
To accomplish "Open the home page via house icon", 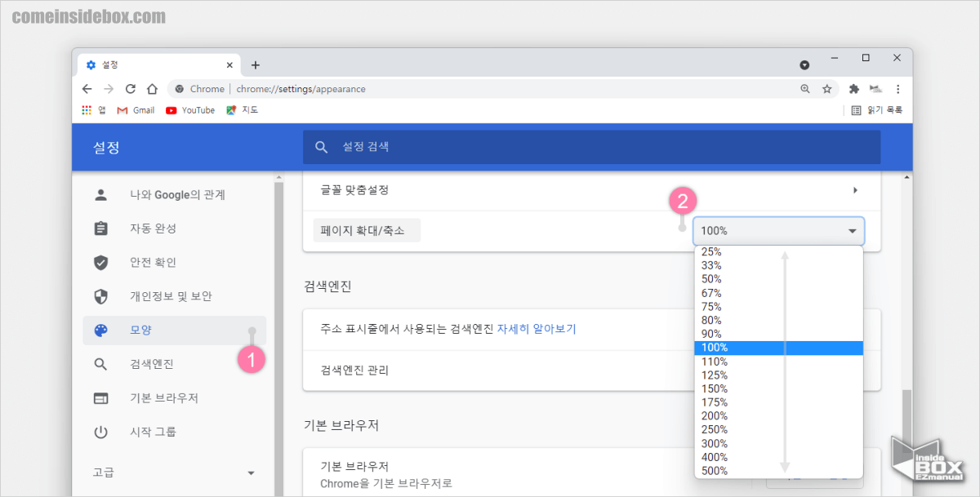I will [152, 89].
